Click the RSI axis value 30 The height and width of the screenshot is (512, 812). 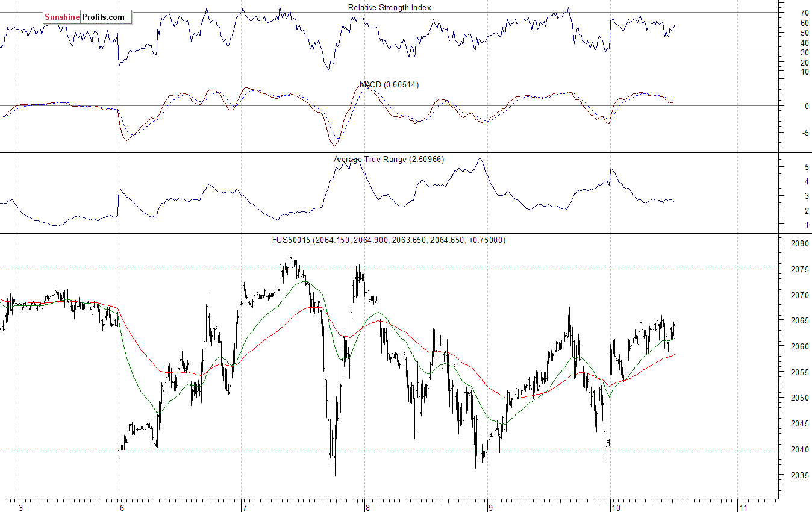click(804, 52)
